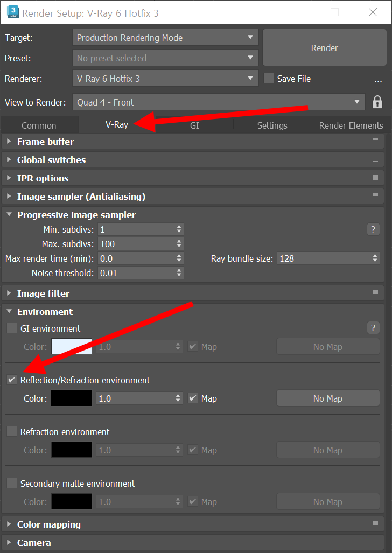The height and width of the screenshot is (553, 392).
Task: Open the Renderer dropdown
Action: 165,78
